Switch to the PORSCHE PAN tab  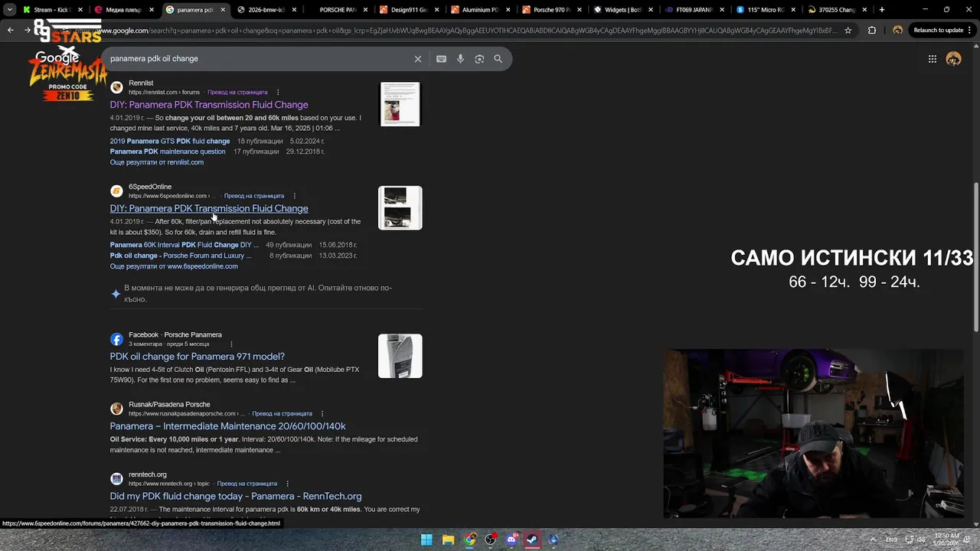point(337,10)
